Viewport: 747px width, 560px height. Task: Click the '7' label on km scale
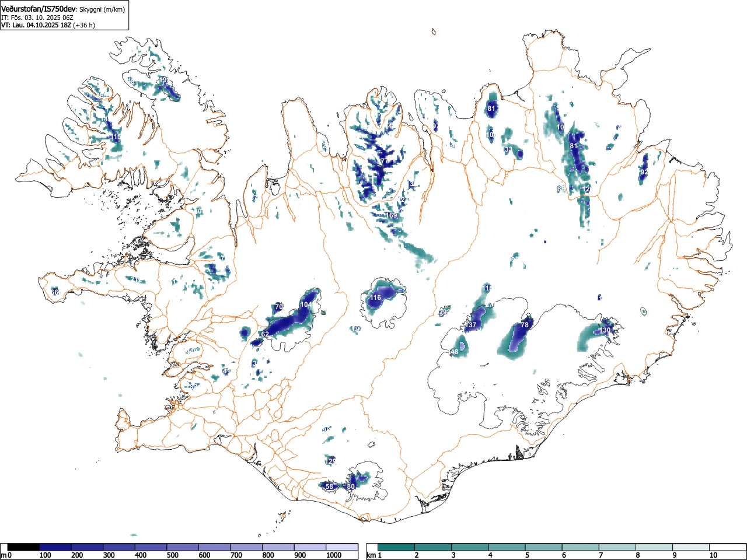click(601, 555)
